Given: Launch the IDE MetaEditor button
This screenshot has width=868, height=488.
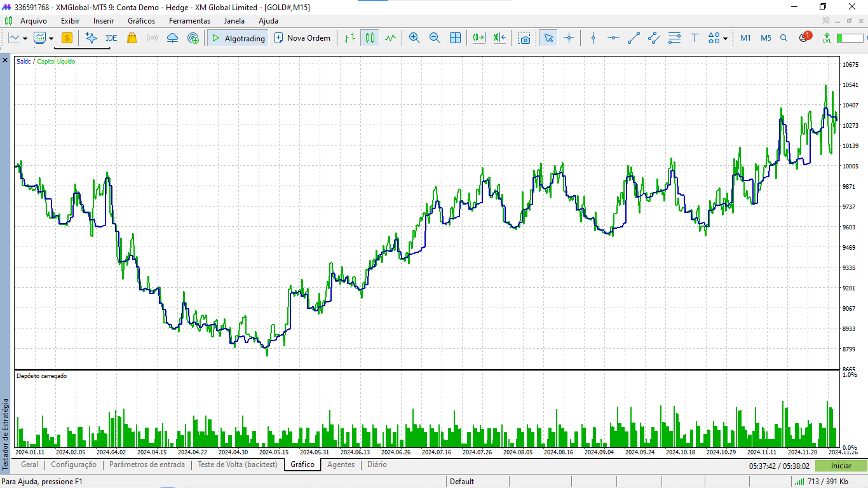Looking at the screenshot, I should pyautogui.click(x=111, y=38).
